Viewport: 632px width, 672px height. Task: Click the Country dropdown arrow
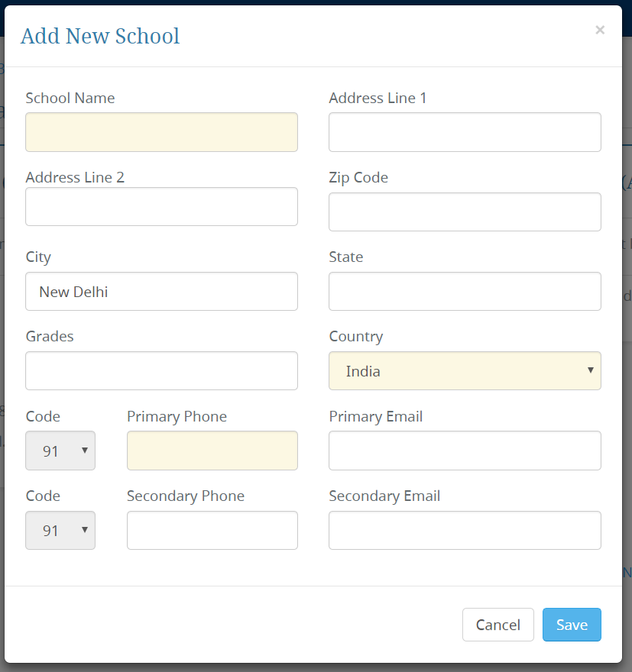point(591,370)
